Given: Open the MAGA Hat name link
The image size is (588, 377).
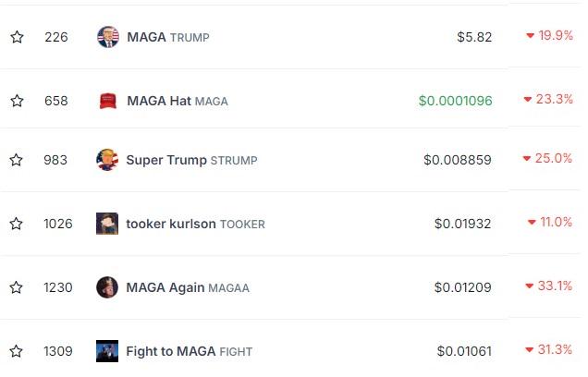Looking at the screenshot, I should point(177,101).
